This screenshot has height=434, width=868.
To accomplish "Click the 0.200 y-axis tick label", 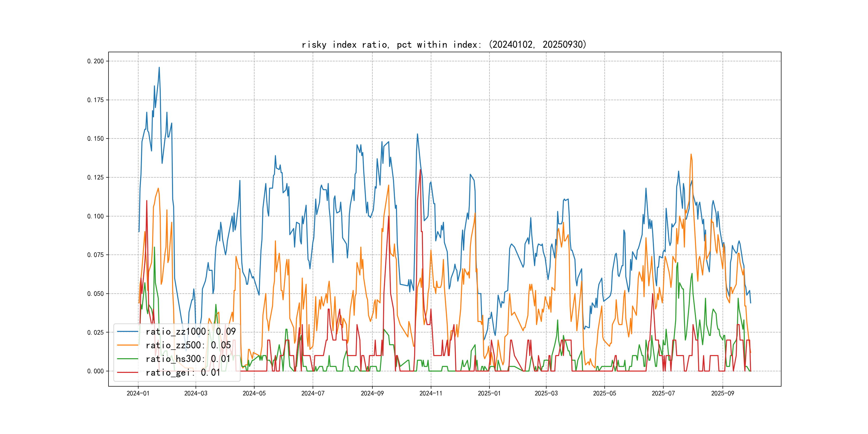I will [x=95, y=61].
